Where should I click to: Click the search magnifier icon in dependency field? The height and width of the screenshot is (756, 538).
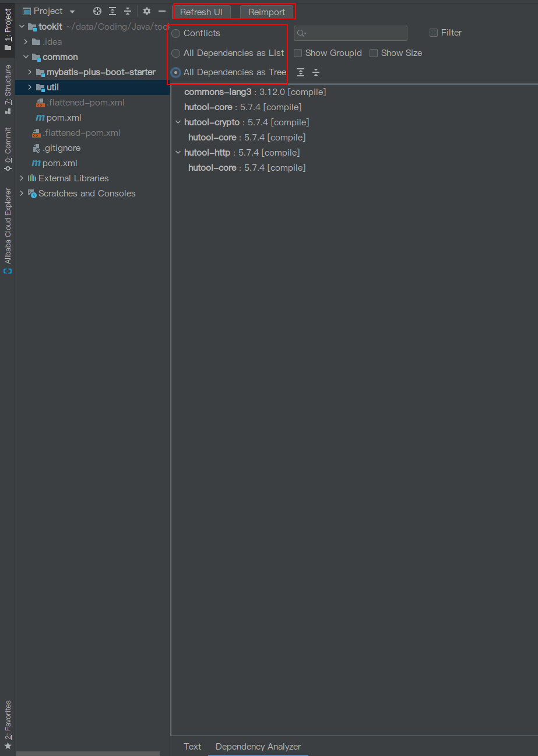[301, 33]
